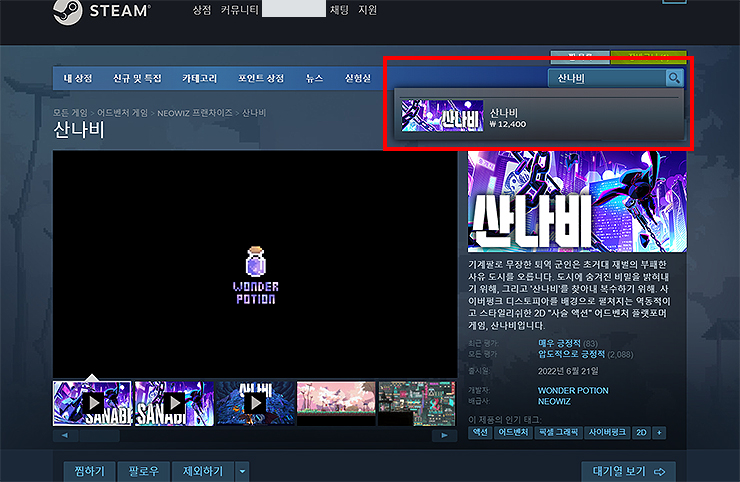Click the main video player area
This screenshot has height=482, width=740.
(255, 264)
